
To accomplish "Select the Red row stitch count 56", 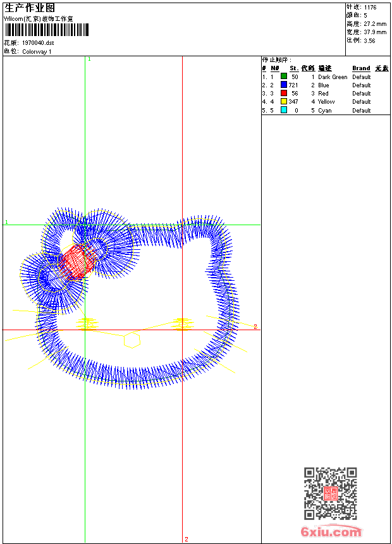I will [295, 94].
